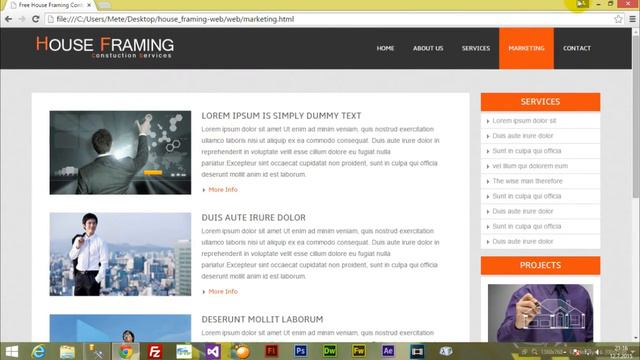Click More Info under Duis Aute article
The image size is (640, 360).
coord(223,291)
